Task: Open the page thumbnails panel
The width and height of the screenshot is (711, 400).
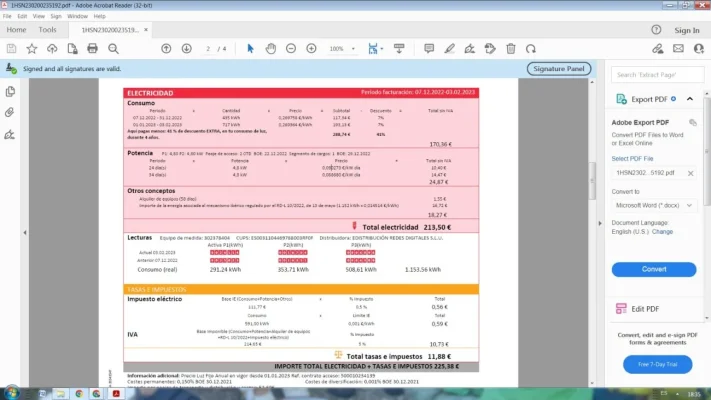Action: [x=10, y=92]
